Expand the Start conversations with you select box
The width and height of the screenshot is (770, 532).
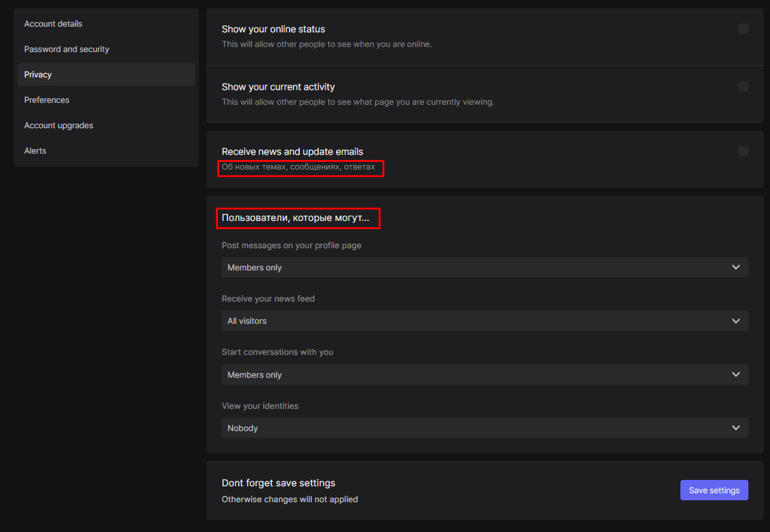pos(484,375)
